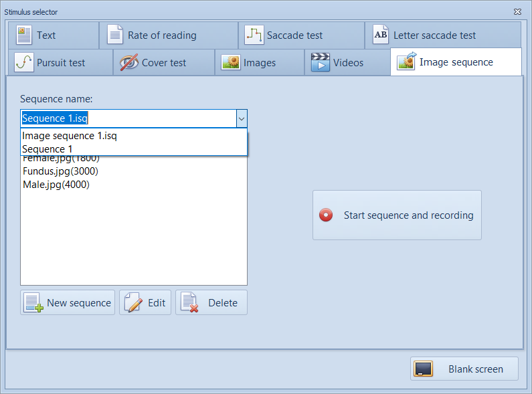Click the Videos clapperboard icon
Image resolution: width=532 pixels, height=394 pixels.
pos(321,62)
